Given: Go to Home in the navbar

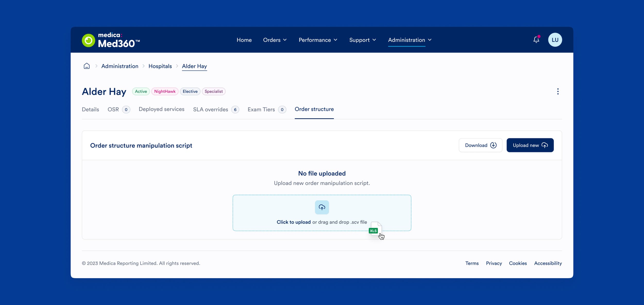Looking at the screenshot, I should click(244, 40).
